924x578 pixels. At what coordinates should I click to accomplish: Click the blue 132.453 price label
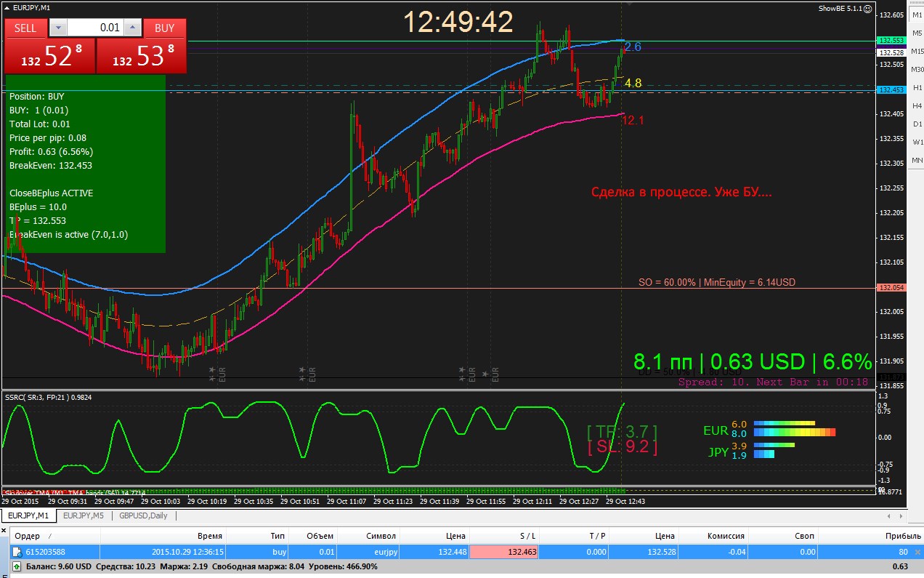(x=891, y=90)
